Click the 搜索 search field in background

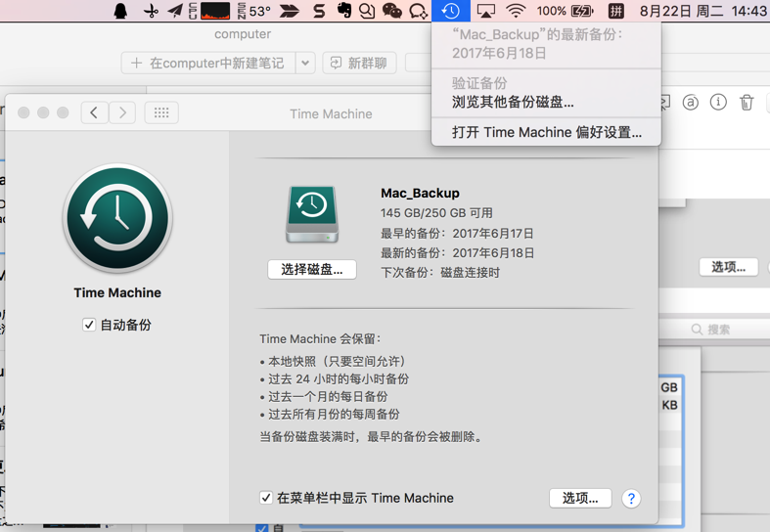click(714, 330)
